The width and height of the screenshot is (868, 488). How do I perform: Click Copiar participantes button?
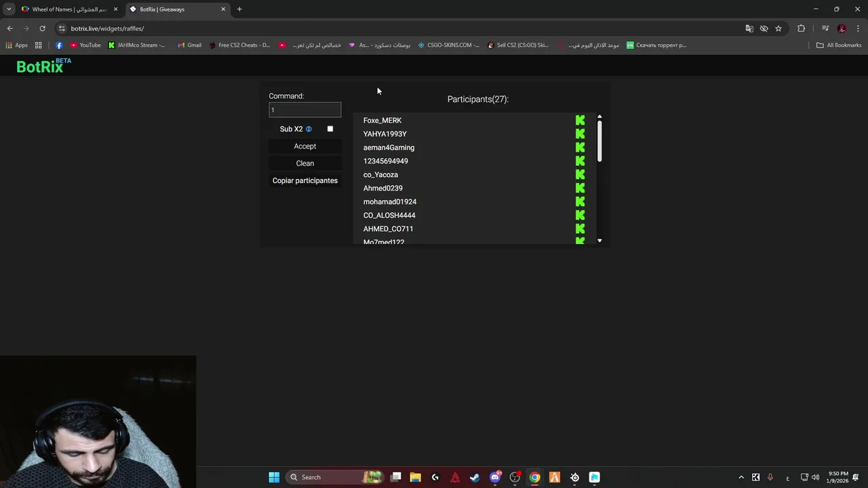[305, 181]
